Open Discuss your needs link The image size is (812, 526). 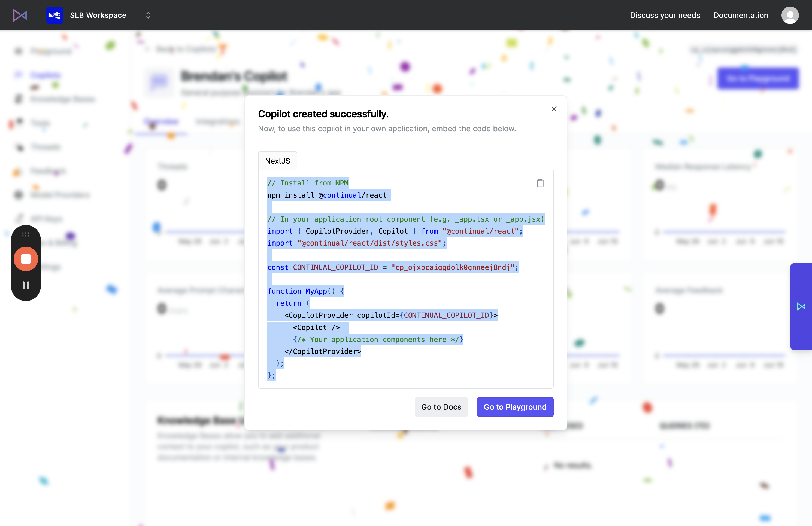click(665, 15)
